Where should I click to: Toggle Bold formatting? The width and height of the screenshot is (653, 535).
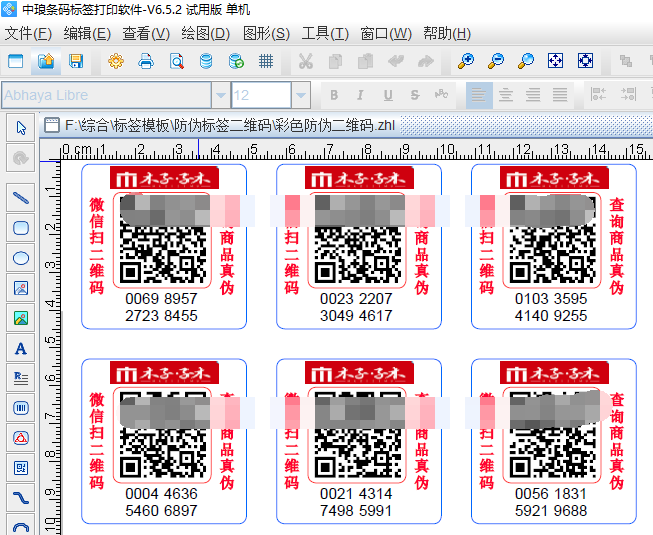click(334, 95)
